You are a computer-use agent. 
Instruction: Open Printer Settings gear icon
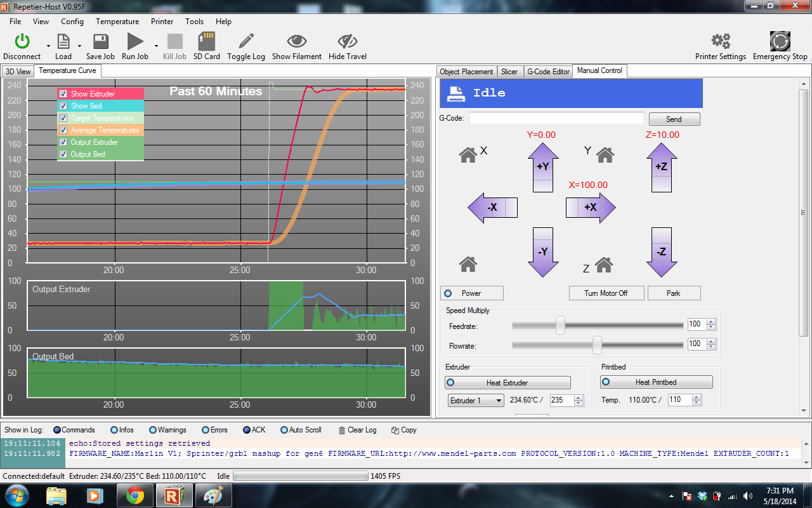point(720,42)
